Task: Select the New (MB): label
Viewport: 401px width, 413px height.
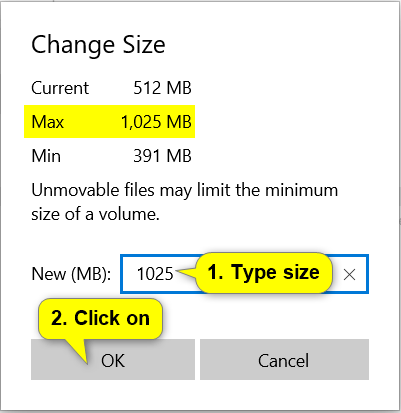Action: (71, 274)
